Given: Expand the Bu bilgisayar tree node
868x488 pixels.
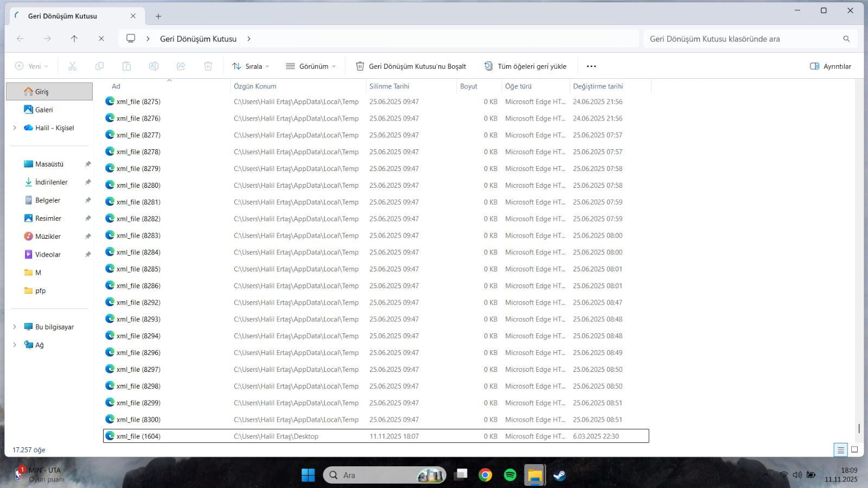Looking at the screenshot, I should point(15,327).
